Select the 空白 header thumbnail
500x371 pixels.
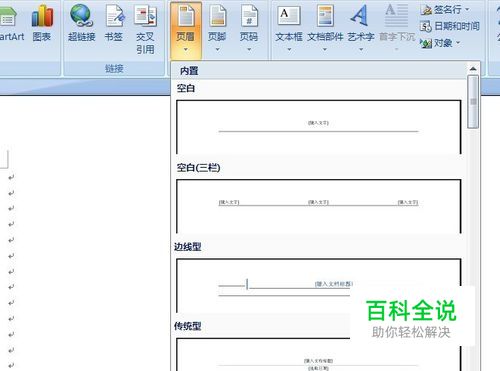click(319, 127)
